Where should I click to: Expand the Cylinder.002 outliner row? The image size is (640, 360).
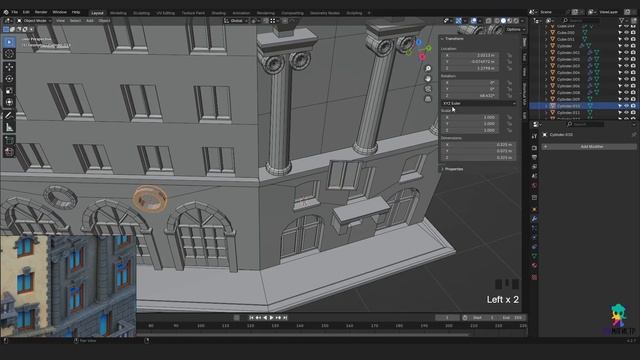click(546, 59)
